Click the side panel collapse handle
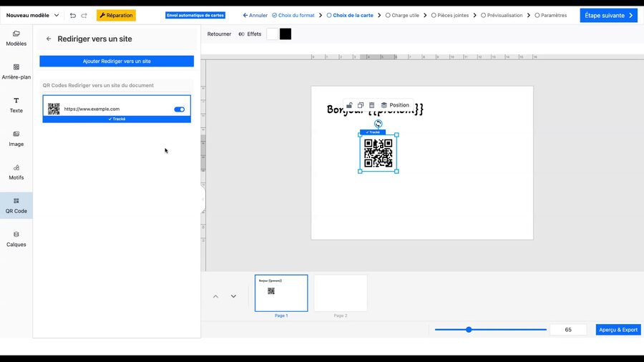 [x=203, y=200]
